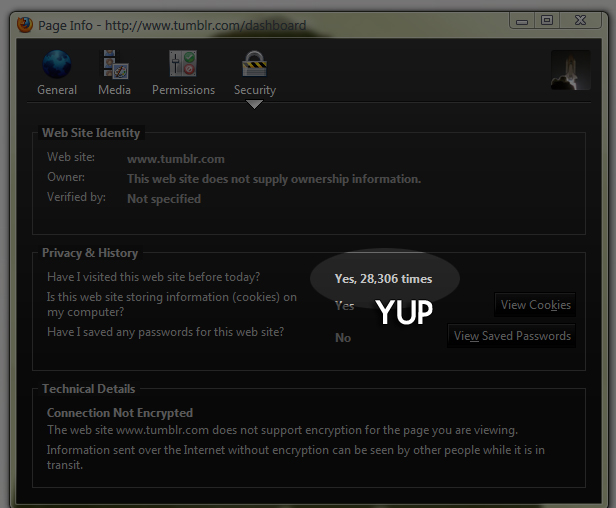
Task: Switch to the Security tab label
Action: 255,90
